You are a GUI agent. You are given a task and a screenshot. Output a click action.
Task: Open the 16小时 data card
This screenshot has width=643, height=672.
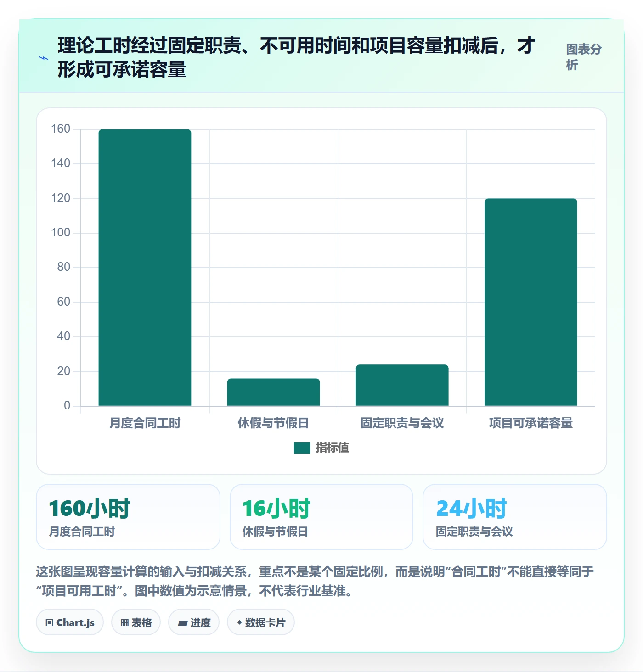pyautogui.click(x=321, y=517)
